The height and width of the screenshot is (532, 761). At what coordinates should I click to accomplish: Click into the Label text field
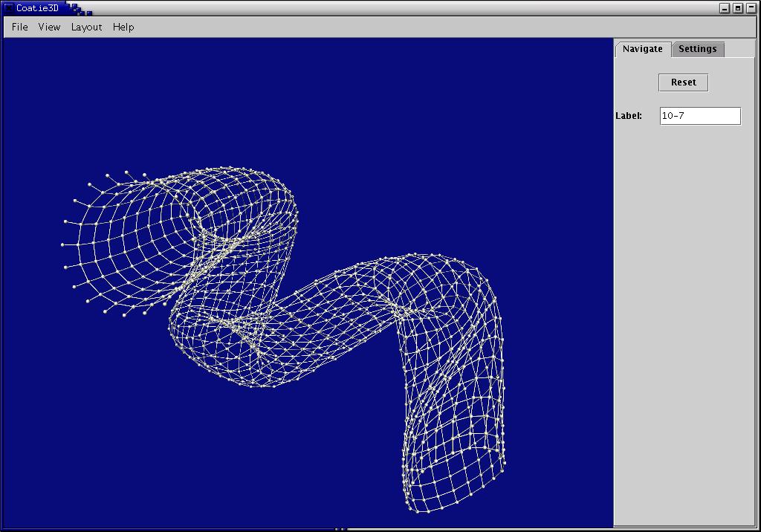[x=700, y=116]
